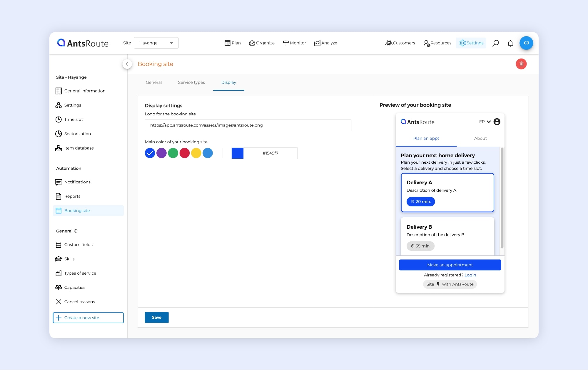Select the Organize icon in top navigation
The height and width of the screenshot is (370, 588).
(x=252, y=43)
